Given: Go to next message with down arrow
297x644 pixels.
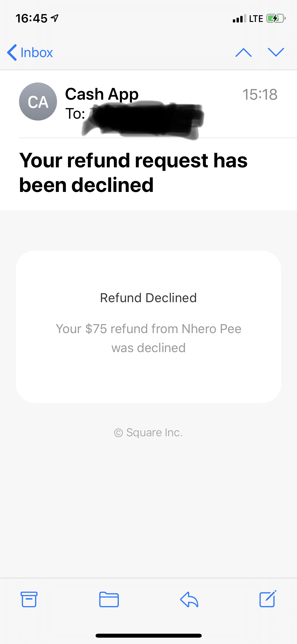Looking at the screenshot, I should 276,52.
